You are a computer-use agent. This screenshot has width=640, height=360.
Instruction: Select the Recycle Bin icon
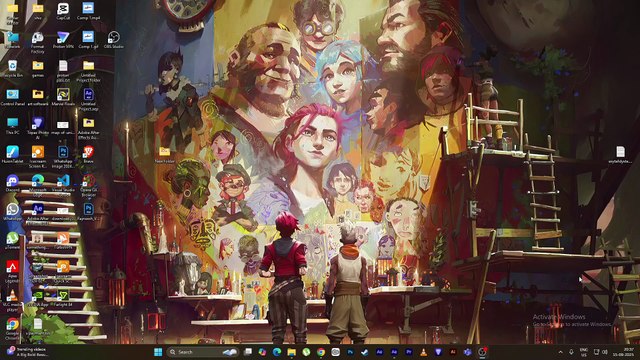point(12,69)
